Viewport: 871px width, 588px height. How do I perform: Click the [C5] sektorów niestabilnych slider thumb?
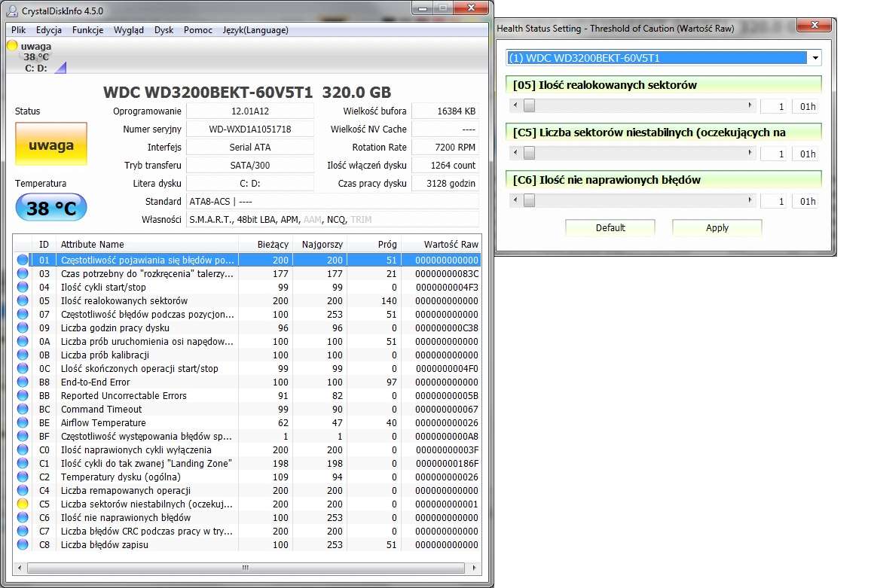point(530,153)
